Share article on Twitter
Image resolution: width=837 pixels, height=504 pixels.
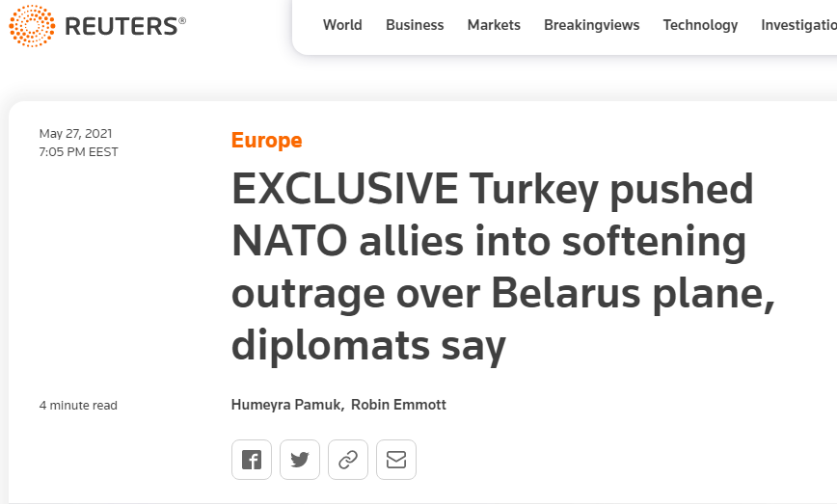(x=300, y=460)
